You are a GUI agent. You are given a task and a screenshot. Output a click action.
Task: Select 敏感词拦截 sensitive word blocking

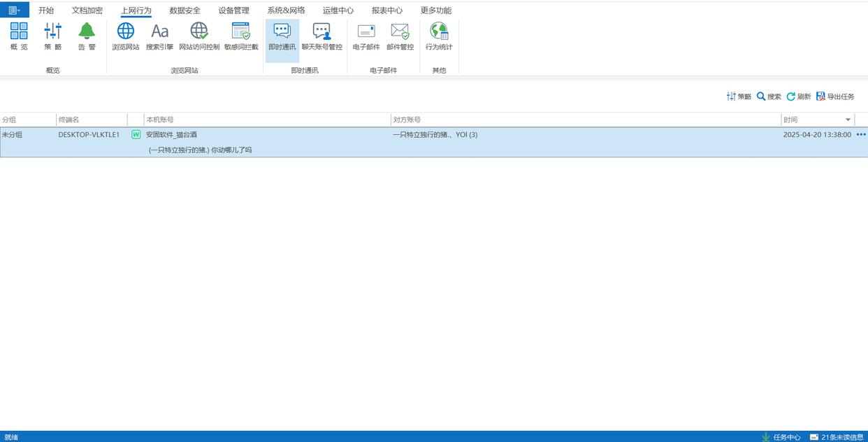click(241, 36)
